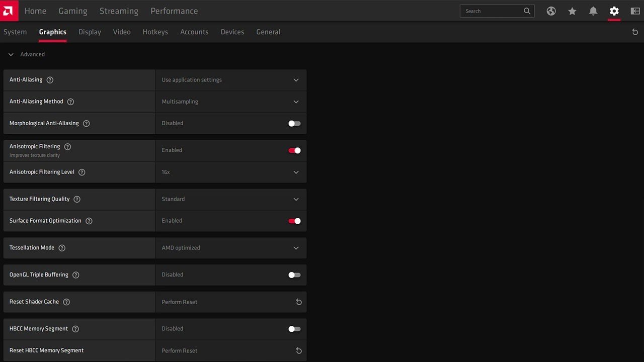Switch to the Display tab
Viewport: 644px width, 362px height.
pyautogui.click(x=90, y=32)
